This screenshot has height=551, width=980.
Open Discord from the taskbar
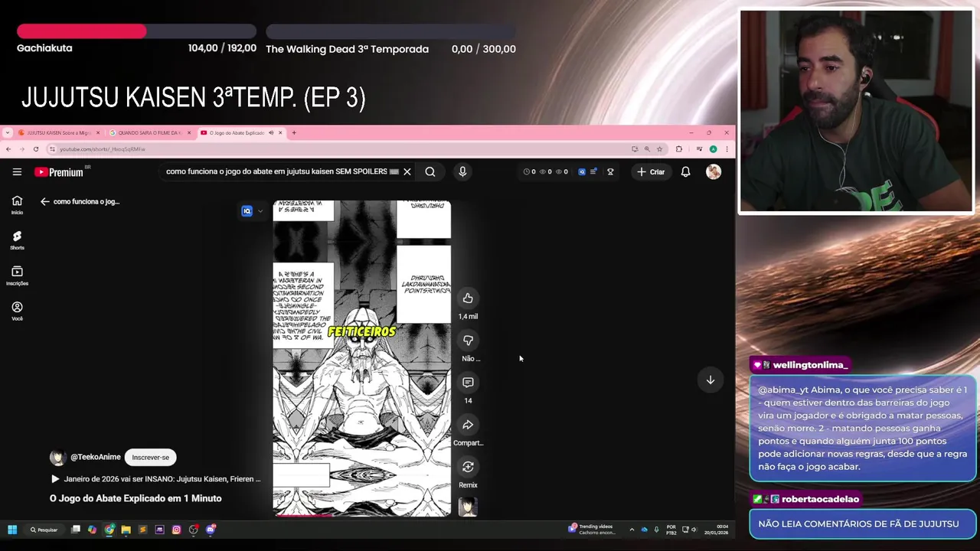click(210, 530)
